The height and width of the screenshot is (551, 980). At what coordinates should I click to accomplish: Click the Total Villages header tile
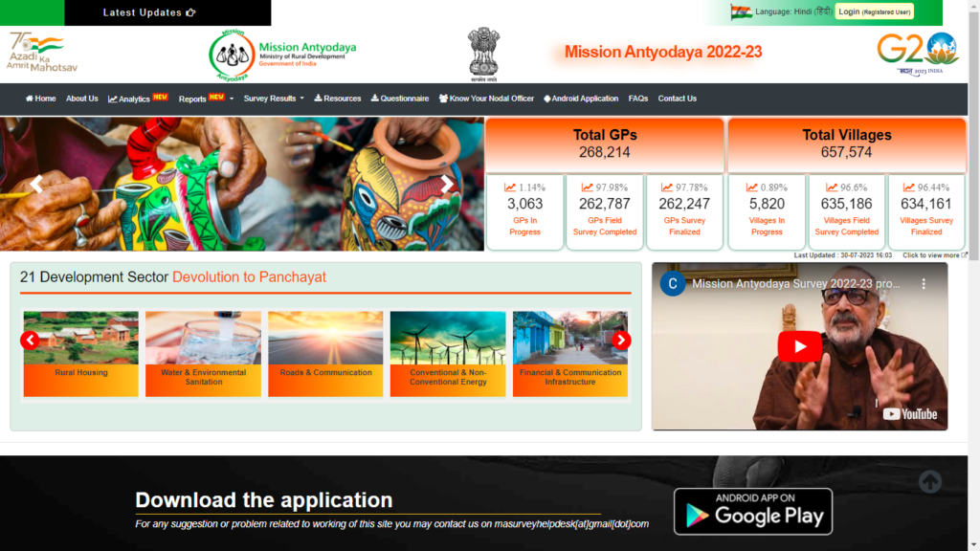pos(846,144)
